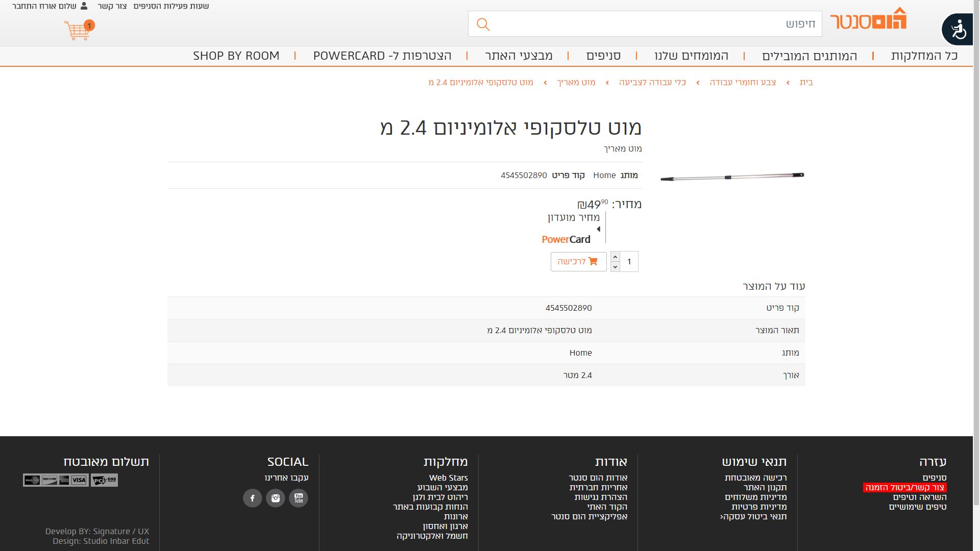Viewport: 980px width, 551px height.
Task: Open SHOP BY ROOM menu item
Action: 236,56
